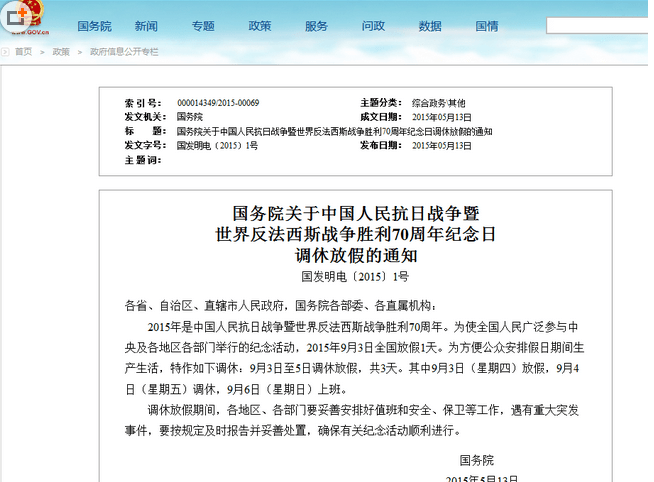Click the 主题词 label in info table
The height and width of the screenshot is (482, 654).
tap(143, 160)
